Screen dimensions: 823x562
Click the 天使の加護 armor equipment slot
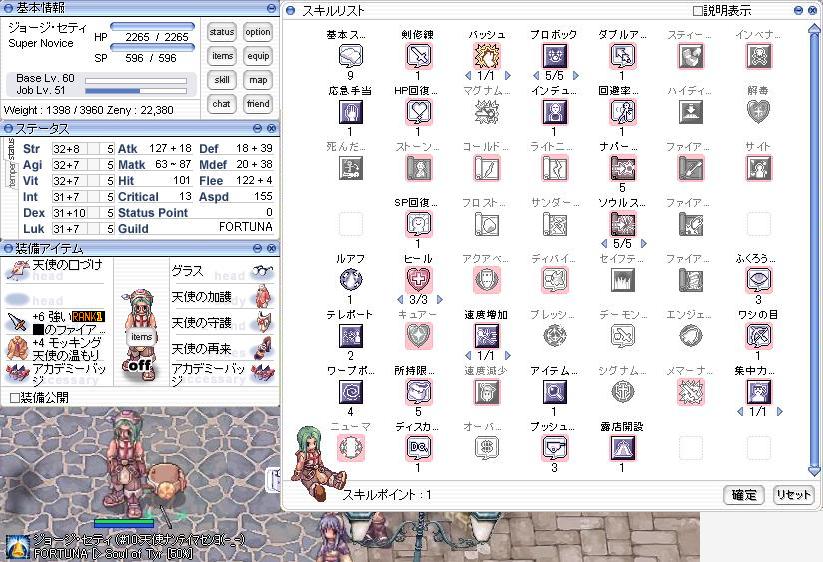click(223, 296)
